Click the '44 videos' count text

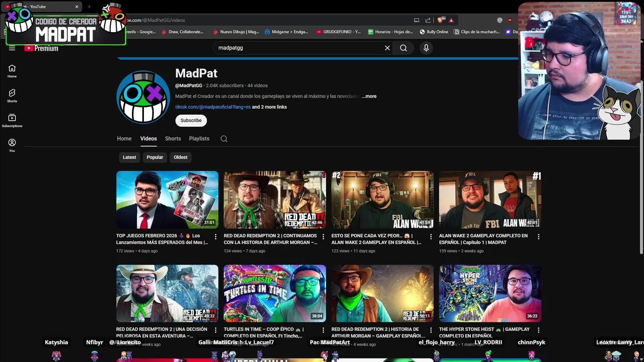coord(258,85)
